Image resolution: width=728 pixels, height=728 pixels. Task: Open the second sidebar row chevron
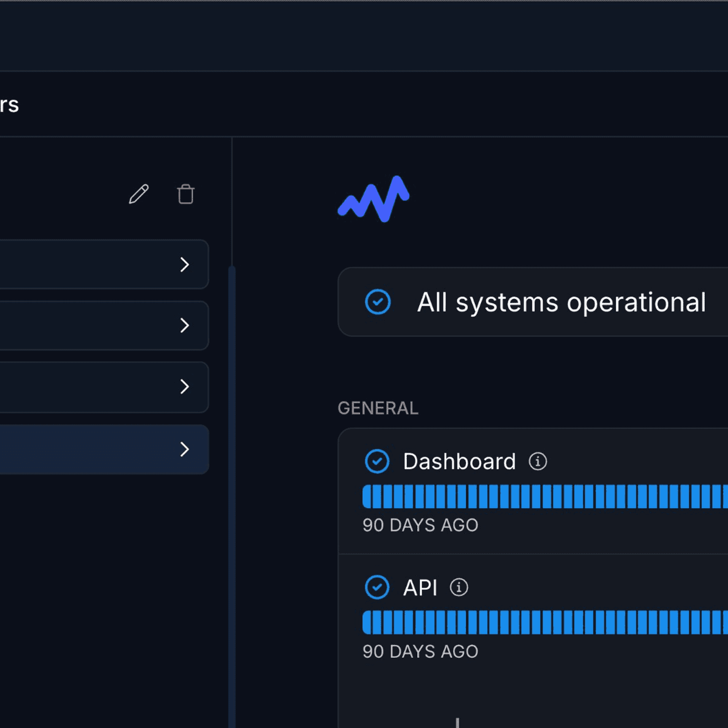[184, 325]
